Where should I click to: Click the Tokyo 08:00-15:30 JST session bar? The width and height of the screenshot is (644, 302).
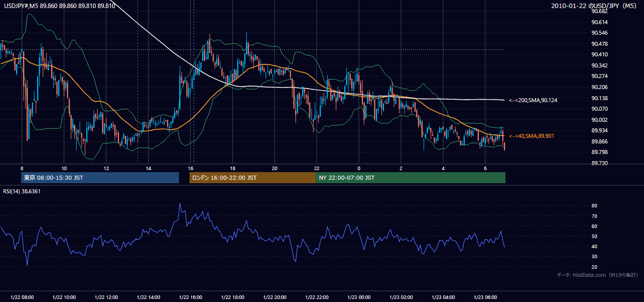pyautogui.click(x=100, y=178)
